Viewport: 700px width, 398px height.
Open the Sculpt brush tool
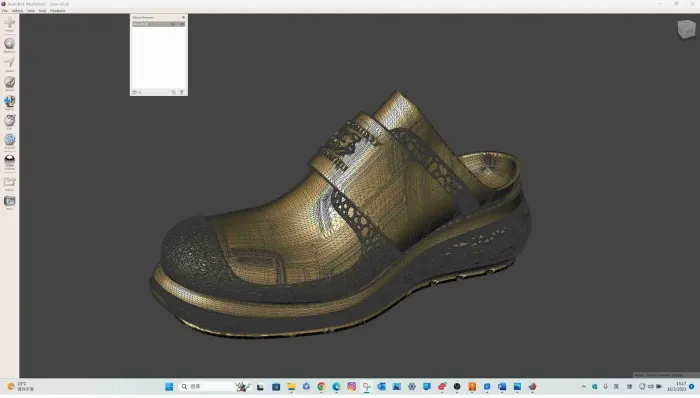[9, 82]
